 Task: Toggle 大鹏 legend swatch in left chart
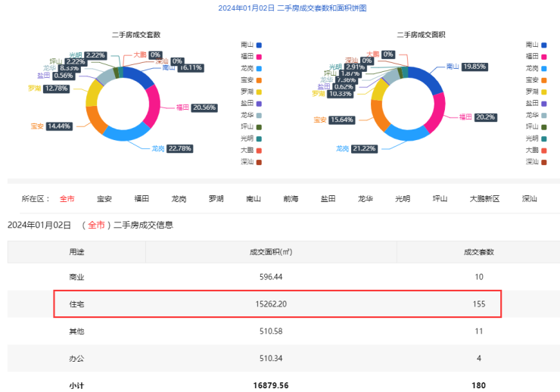coord(259,151)
